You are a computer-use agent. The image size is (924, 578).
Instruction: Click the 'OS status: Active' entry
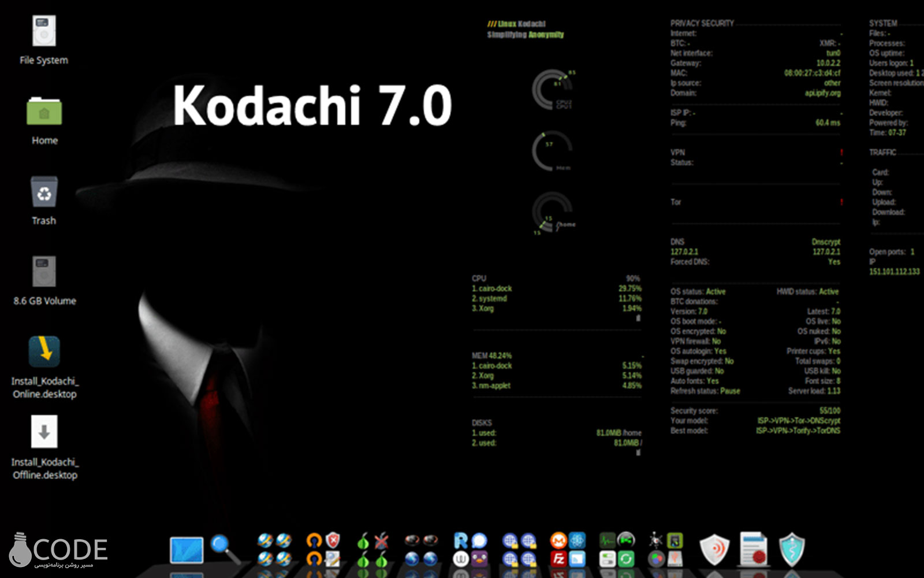(x=698, y=292)
